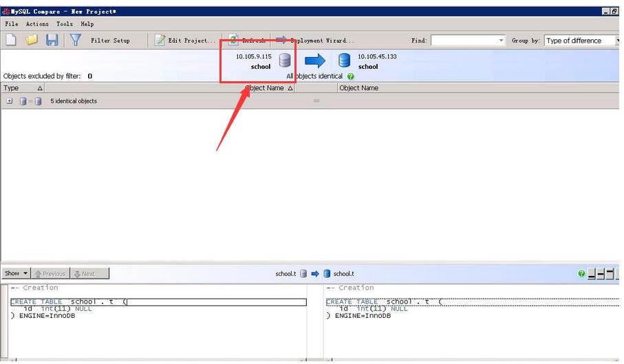This screenshot has width=624, height=364.
Task: Select the source IP text 10.105.9.115
Action: point(253,56)
